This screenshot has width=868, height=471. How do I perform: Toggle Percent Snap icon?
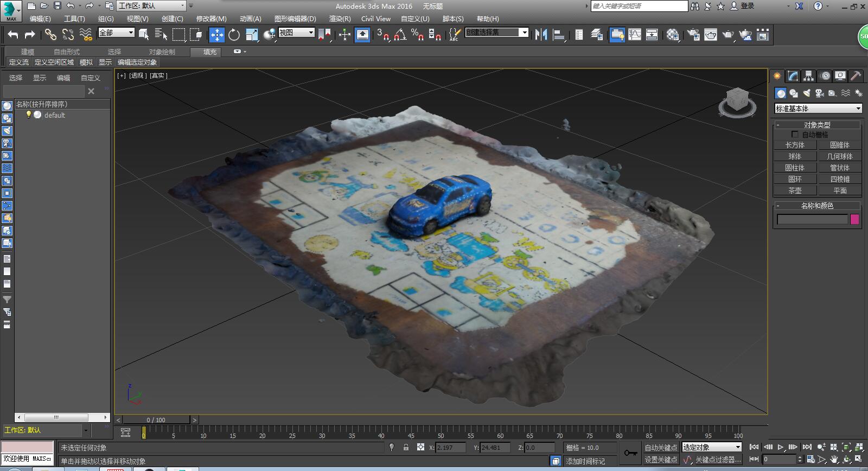[417, 35]
